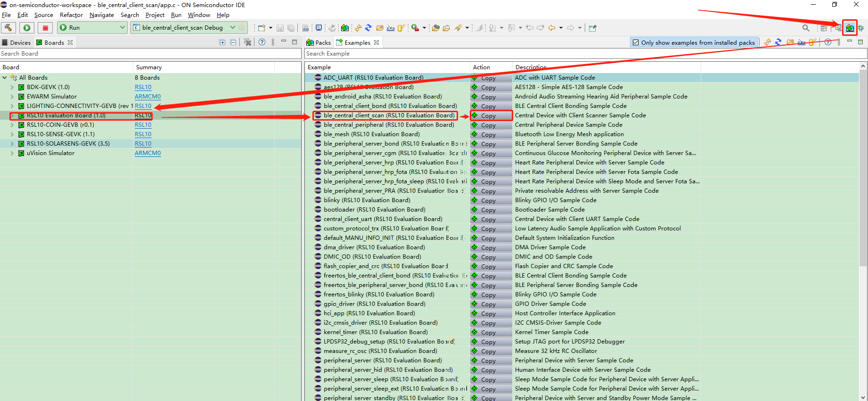Click the search magnifier in toolbar
Viewport: 868px width, 401px height.
[x=806, y=28]
